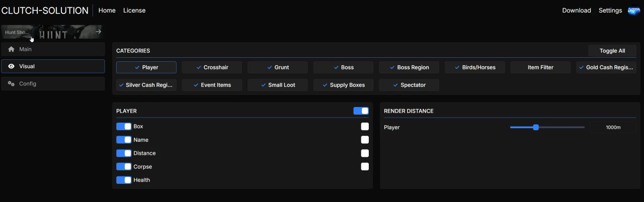The height and width of the screenshot is (202, 644).
Task: Turn off the Health switch
Action: coord(124,180)
